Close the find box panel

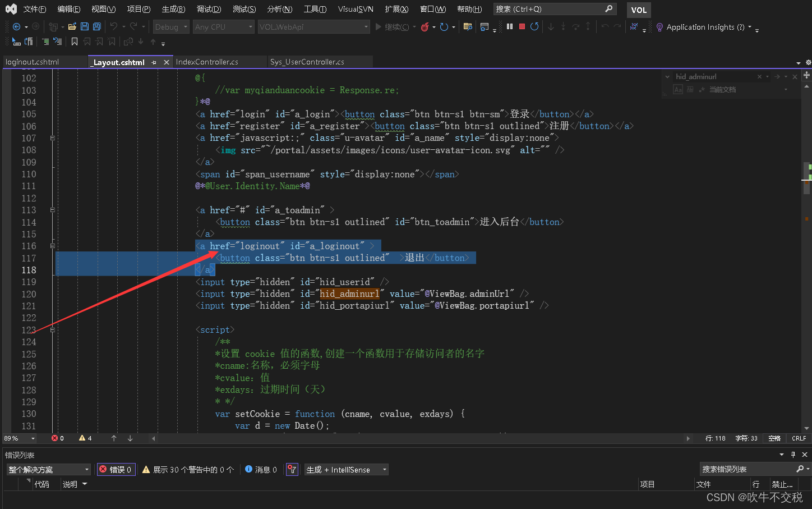pos(795,76)
